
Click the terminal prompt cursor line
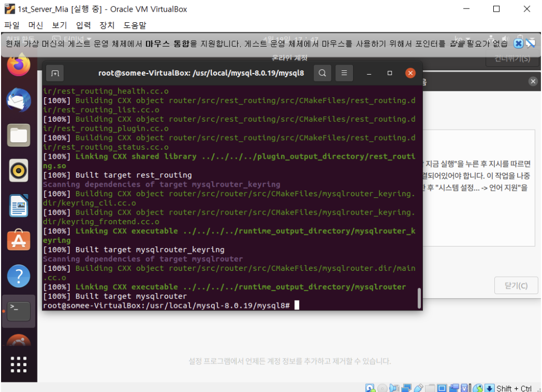point(171,305)
